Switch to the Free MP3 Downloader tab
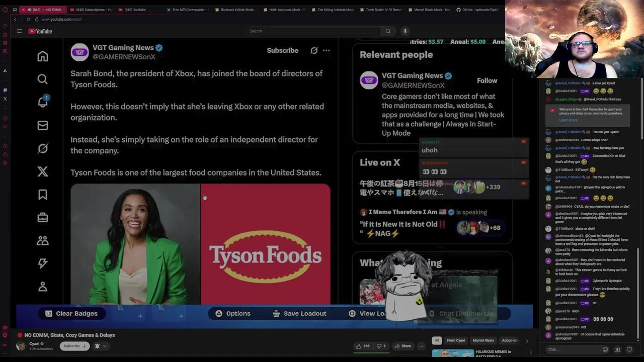644x362 pixels. click(187, 10)
